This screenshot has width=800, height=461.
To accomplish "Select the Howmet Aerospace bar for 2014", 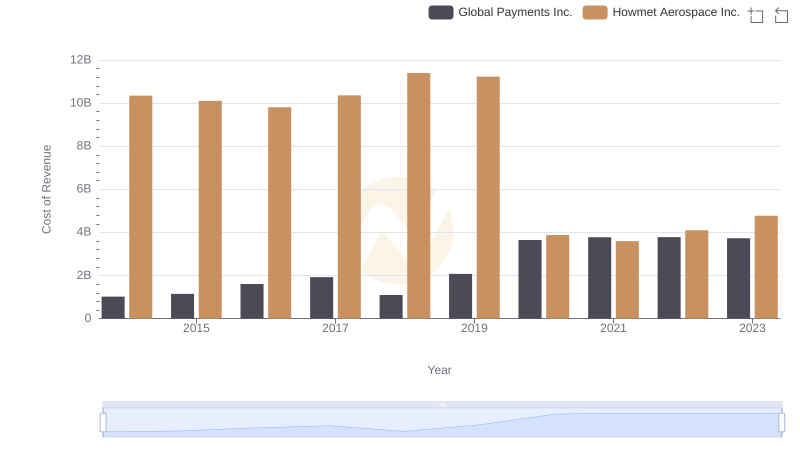I will [x=141, y=207].
